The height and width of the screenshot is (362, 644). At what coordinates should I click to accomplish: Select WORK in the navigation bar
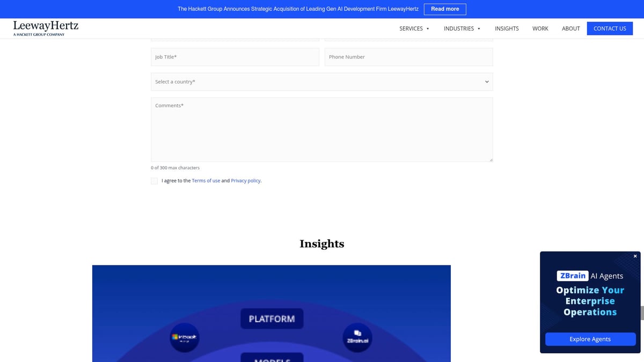click(540, 28)
